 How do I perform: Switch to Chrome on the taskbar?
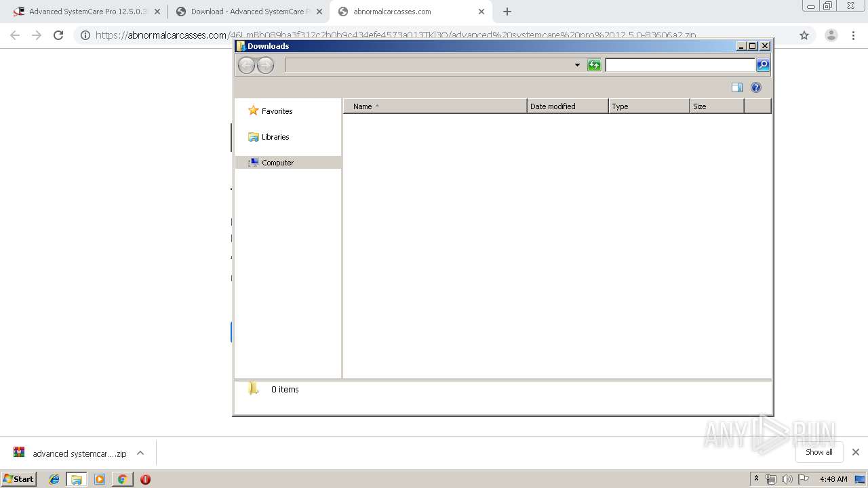click(122, 479)
